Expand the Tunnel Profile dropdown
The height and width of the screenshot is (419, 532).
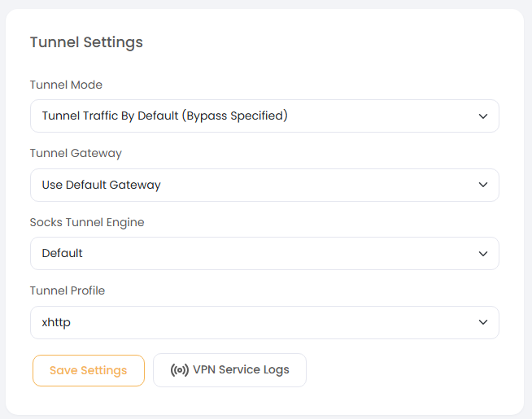coord(264,322)
